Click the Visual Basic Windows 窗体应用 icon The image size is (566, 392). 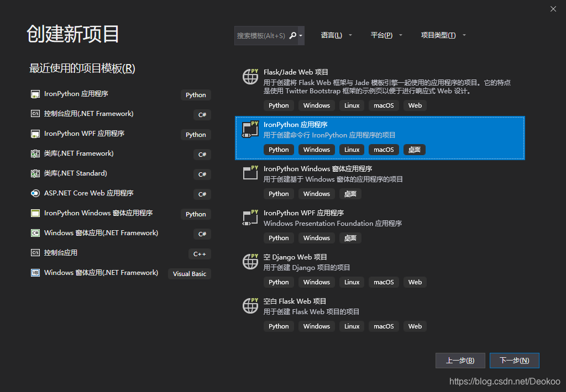tap(35, 273)
